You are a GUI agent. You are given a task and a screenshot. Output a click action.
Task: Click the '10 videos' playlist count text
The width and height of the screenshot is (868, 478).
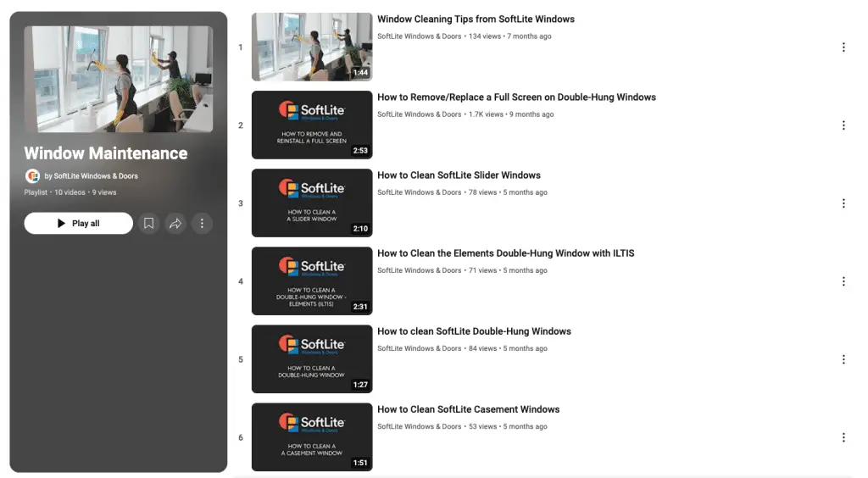coord(70,192)
